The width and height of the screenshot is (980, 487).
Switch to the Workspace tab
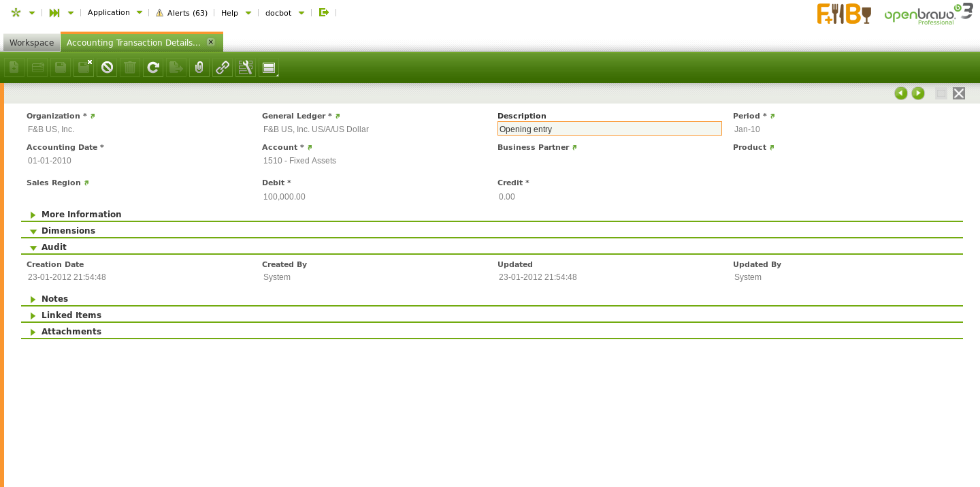coord(31,43)
